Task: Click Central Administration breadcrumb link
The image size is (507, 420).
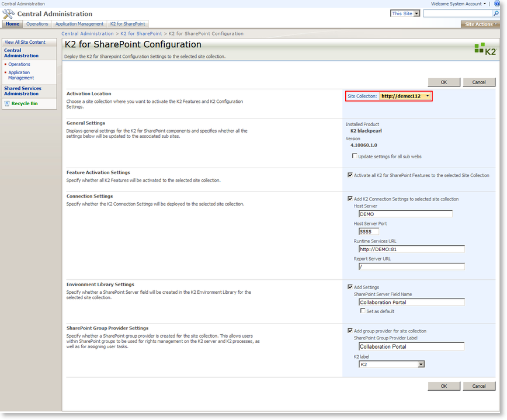Action: [x=88, y=34]
